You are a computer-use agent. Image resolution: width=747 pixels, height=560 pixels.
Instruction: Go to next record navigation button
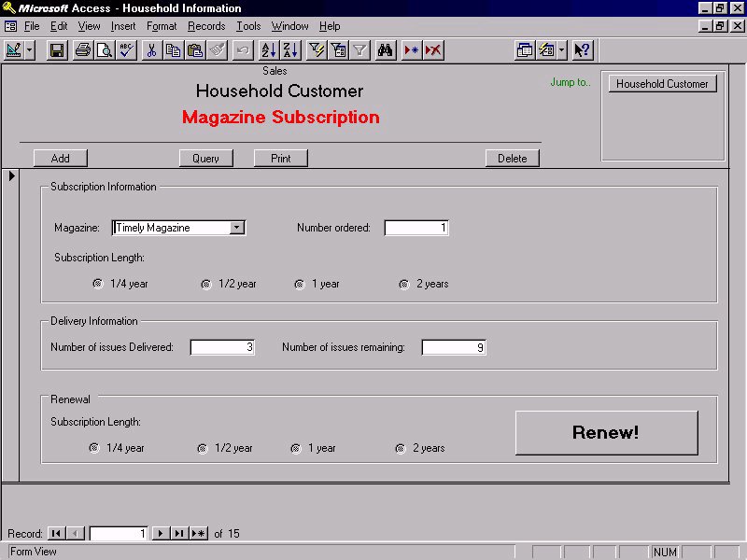point(161,533)
